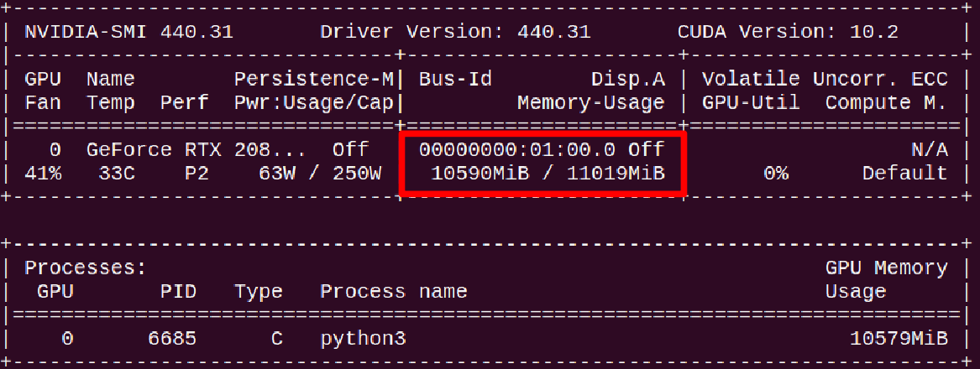Click the Pwr:Usage/Cap column header
Screen dimensions: 980x369
[313, 103]
